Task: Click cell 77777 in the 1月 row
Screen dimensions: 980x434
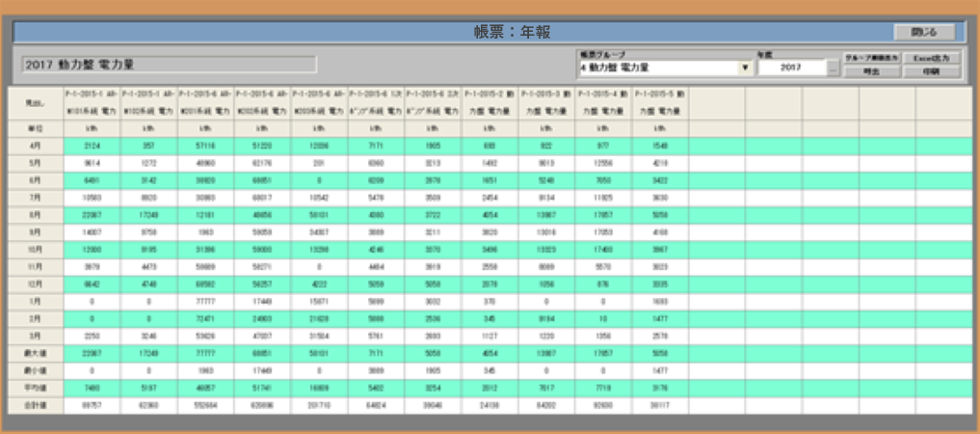Action: [205, 302]
